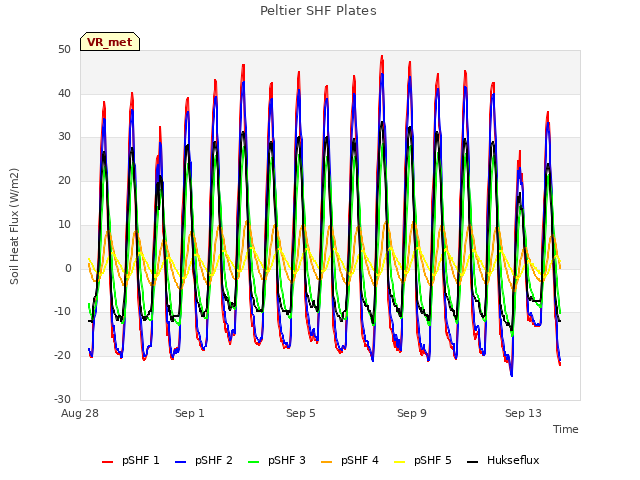640x480 pixels.
Task: Click the 50 y-axis tick label
Action: tap(64, 50)
